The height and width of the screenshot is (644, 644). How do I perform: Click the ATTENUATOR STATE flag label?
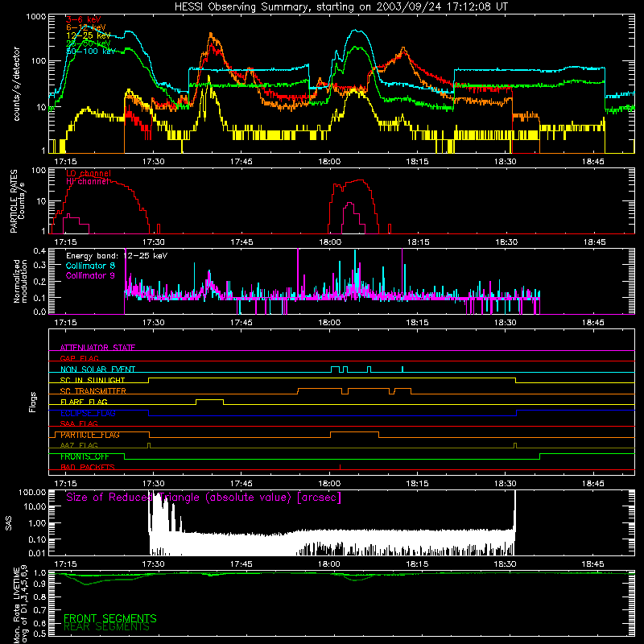point(97,348)
